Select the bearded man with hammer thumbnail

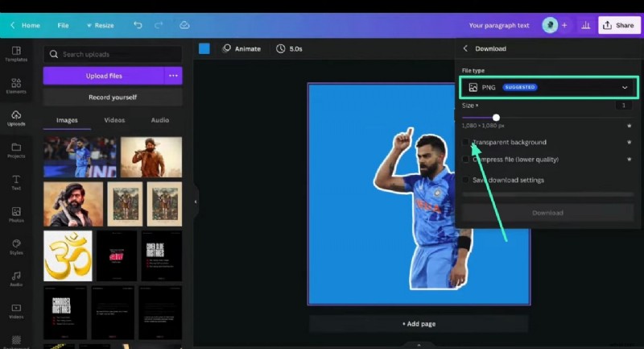(73, 204)
